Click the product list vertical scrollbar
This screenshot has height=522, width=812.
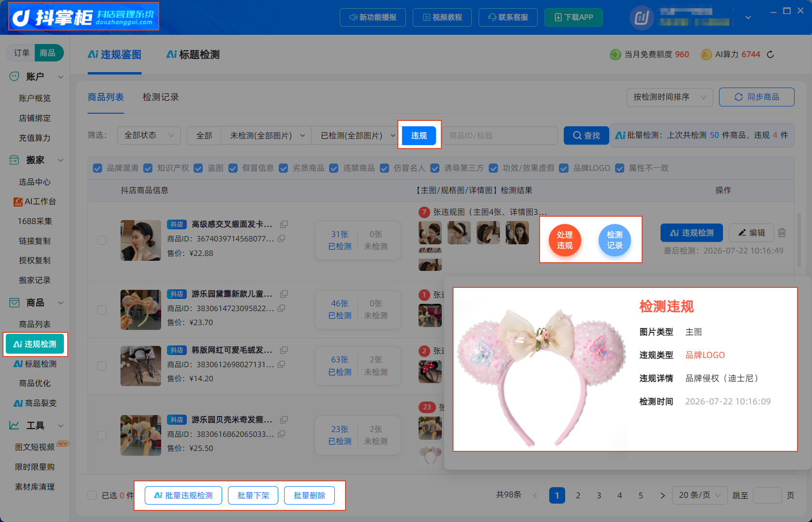pyautogui.click(x=799, y=239)
